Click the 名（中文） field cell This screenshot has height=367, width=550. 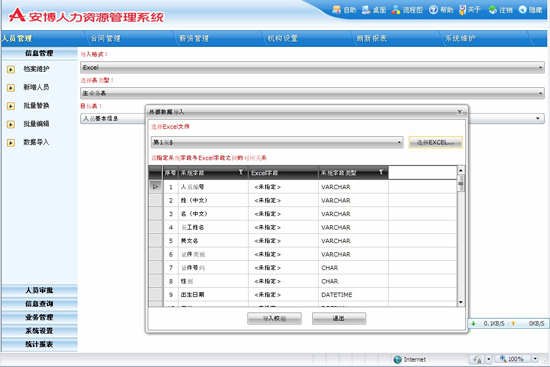(213, 214)
